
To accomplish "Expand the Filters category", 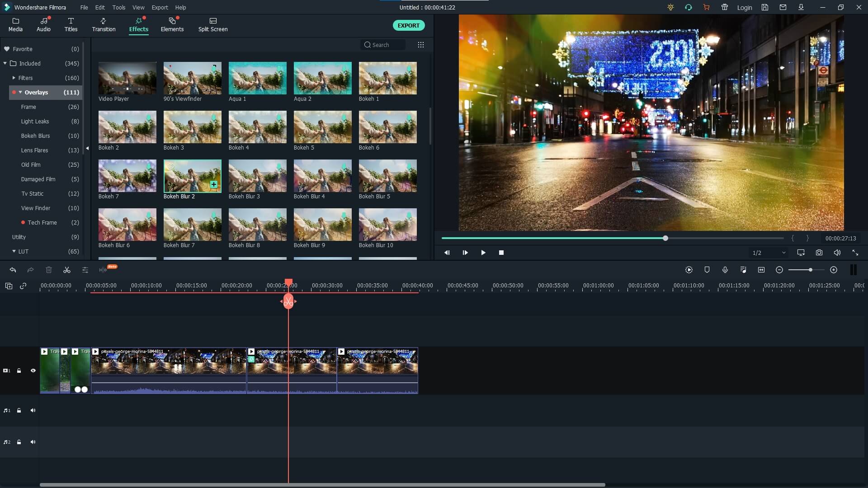I will point(14,78).
